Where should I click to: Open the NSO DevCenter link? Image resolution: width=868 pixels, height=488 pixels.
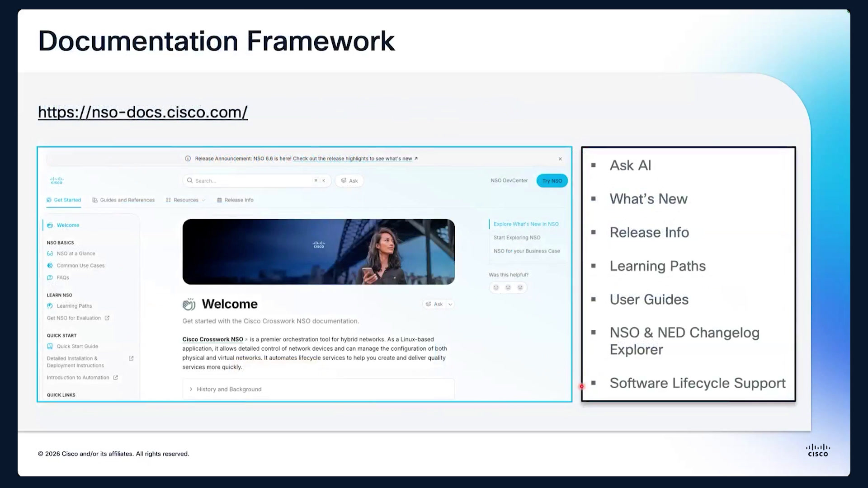pos(509,181)
